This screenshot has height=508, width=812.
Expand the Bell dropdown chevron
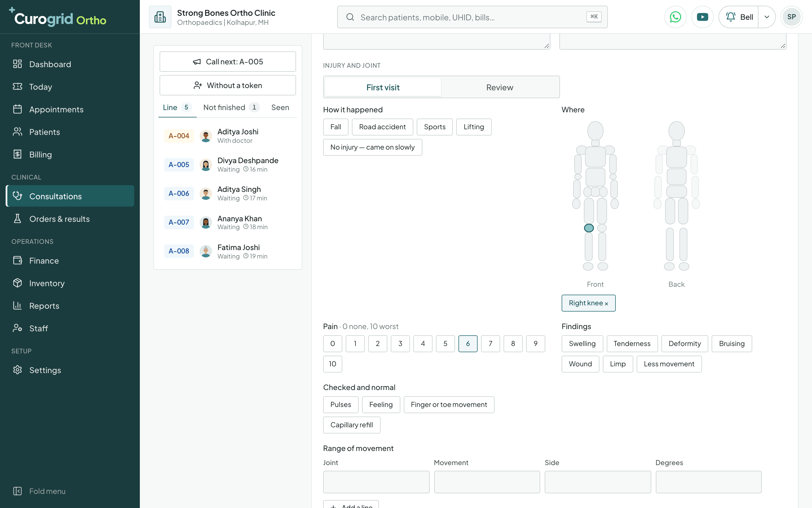(767, 17)
